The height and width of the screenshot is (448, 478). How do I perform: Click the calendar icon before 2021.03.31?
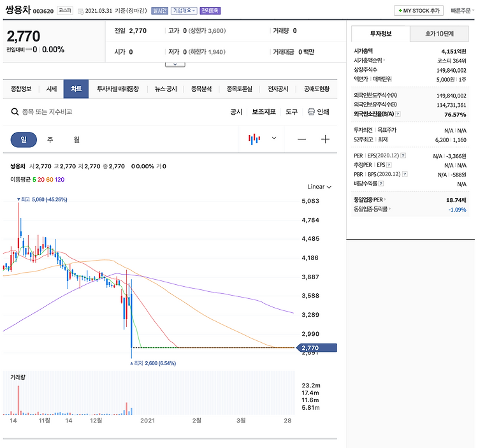click(81, 11)
